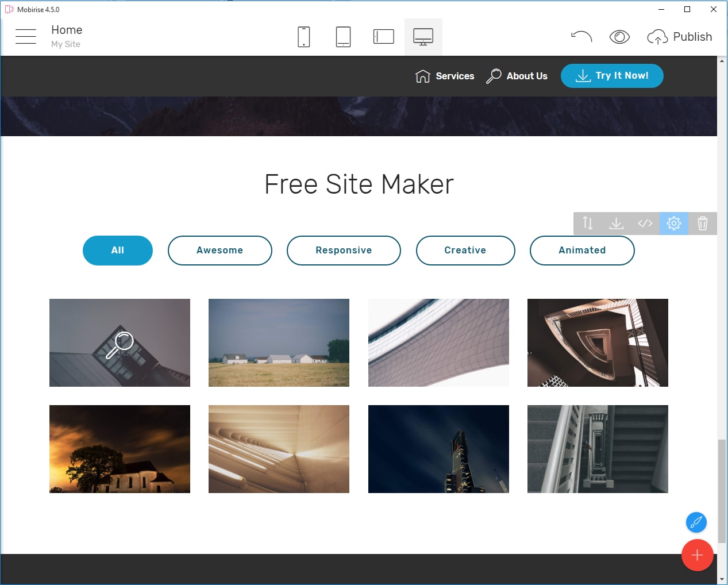This screenshot has width=728, height=585.
Task: Select the desktop view mode
Action: click(423, 37)
